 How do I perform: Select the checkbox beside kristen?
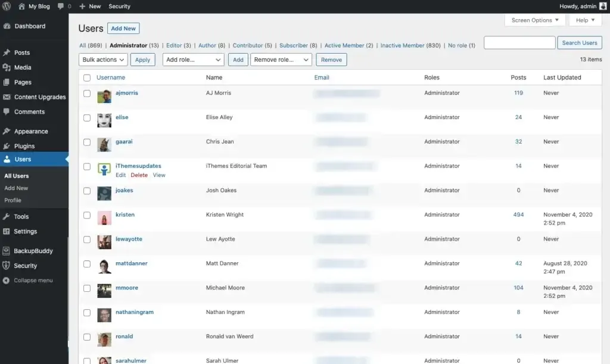[x=87, y=215]
